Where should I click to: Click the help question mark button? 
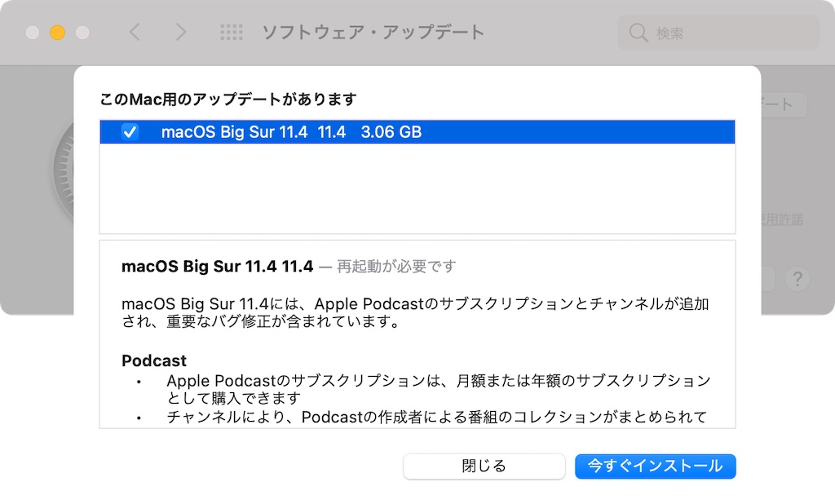tap(797, 279)
